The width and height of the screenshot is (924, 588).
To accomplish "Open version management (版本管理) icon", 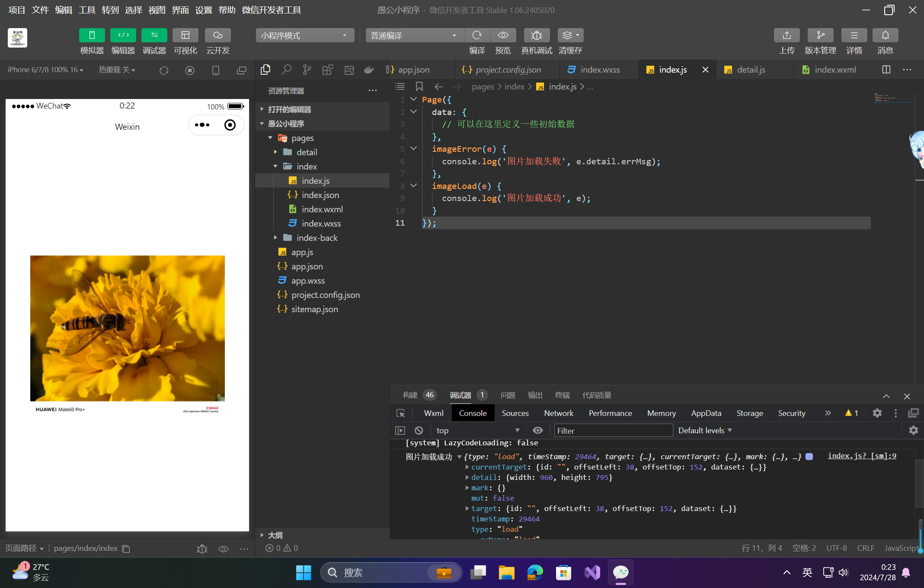I will [x=820, y=35].
